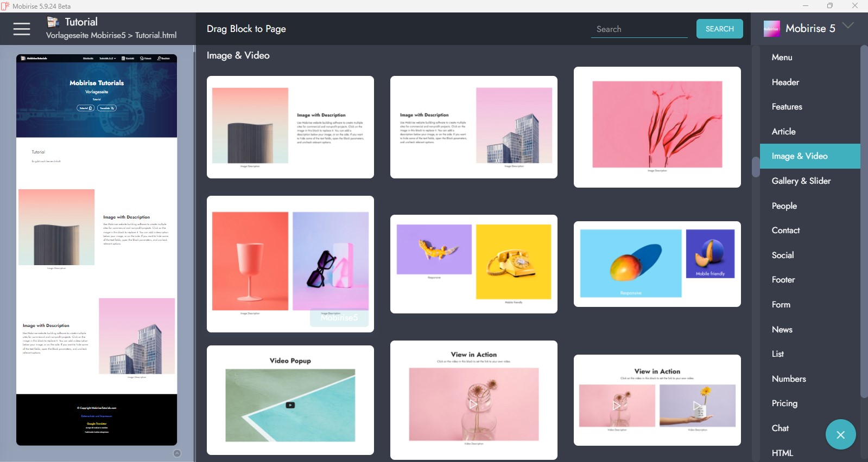Click the Mobirise 5 theme logo icon

click(x=771, y=29)
